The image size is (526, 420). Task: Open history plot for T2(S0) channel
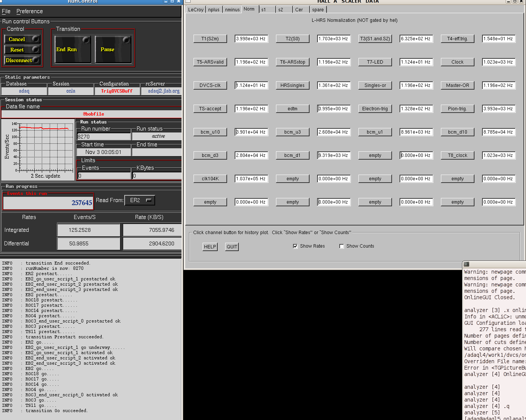pyautogui.click(x=293, y=39)
